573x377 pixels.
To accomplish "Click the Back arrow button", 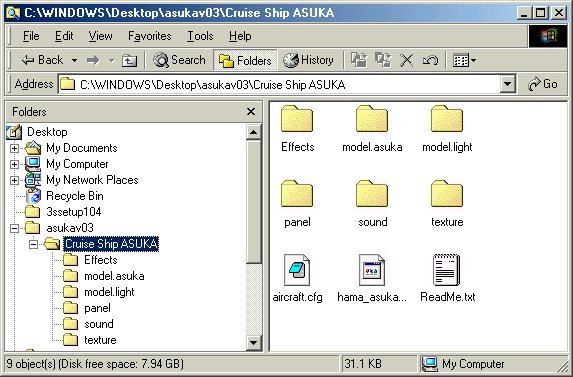I will point(42,60).
